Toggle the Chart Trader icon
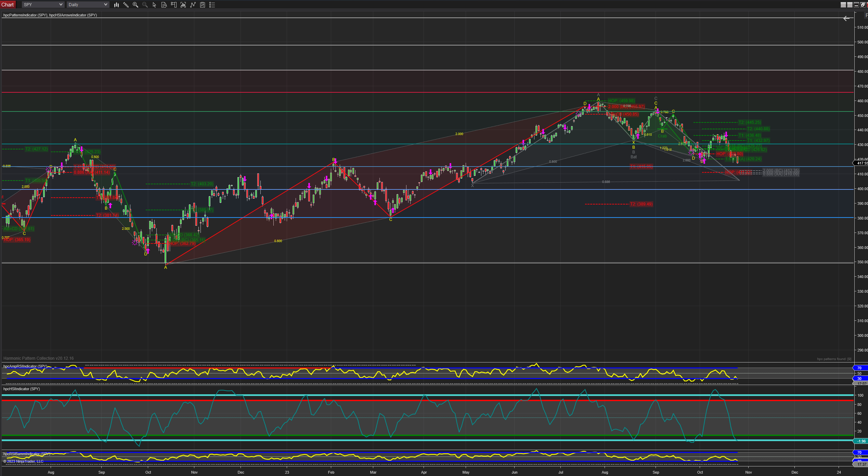Image resolution: width=868 pixels, height=476 pixels. [x=173, y=5]
